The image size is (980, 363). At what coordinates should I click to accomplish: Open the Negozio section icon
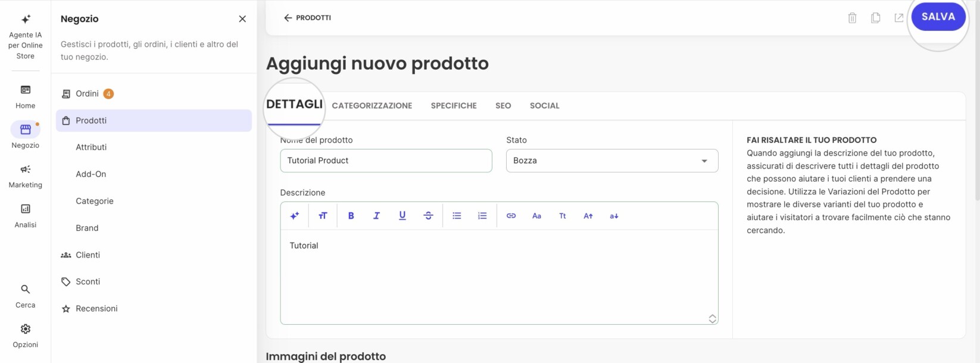(25, 129)
